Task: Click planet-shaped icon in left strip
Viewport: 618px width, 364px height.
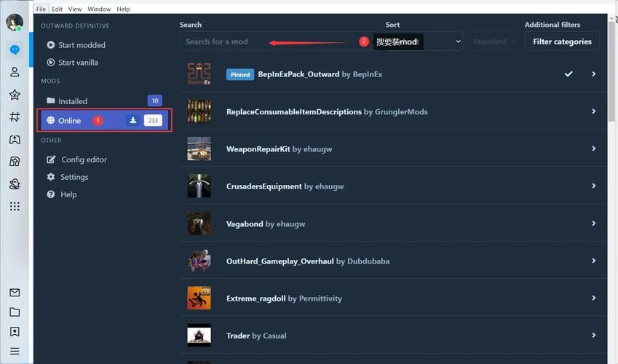Action: [x=15, y=183]
